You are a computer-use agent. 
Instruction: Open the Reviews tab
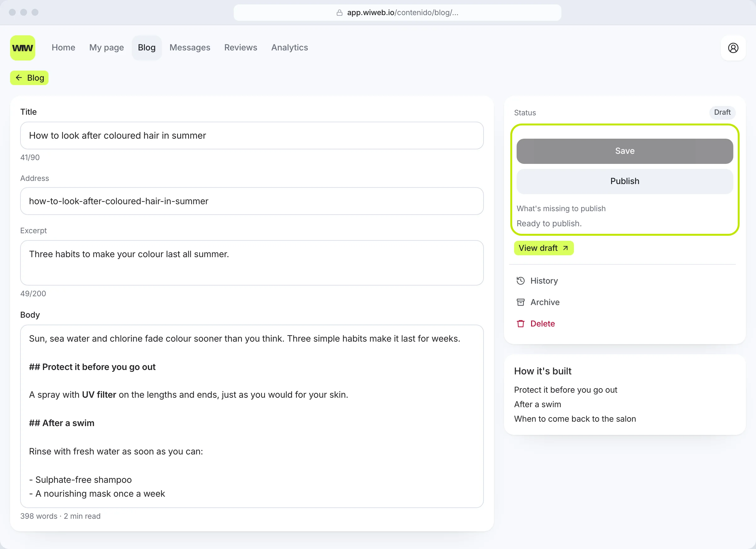click(241, 48)
